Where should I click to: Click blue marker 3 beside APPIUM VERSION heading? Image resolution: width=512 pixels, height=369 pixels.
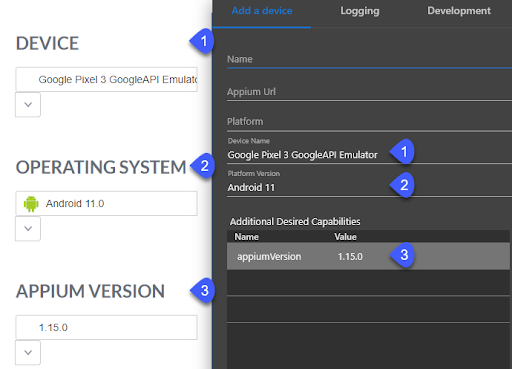pos(203,290)
